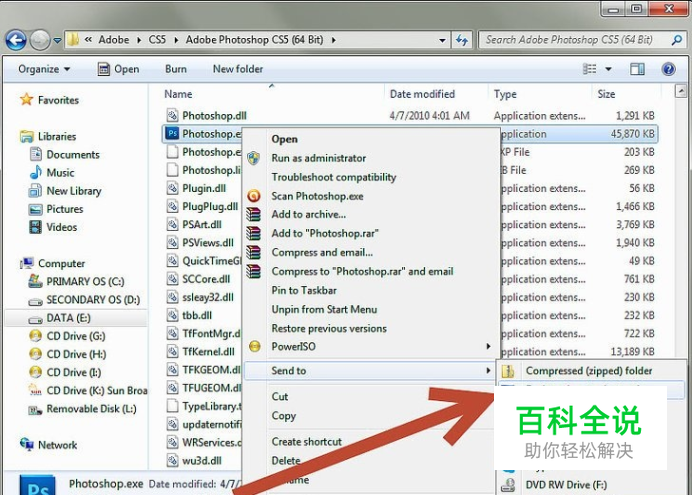Choose Troubleshoot compatibility
This screenshot has height=495, width=692.
click(x=334, y=177)
